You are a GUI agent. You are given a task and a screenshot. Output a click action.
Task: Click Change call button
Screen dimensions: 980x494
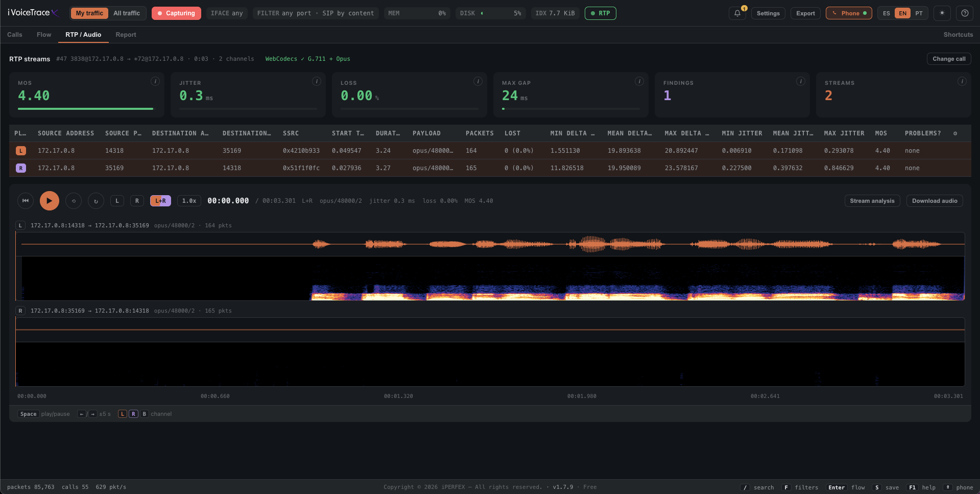click(x=949, y=59)
